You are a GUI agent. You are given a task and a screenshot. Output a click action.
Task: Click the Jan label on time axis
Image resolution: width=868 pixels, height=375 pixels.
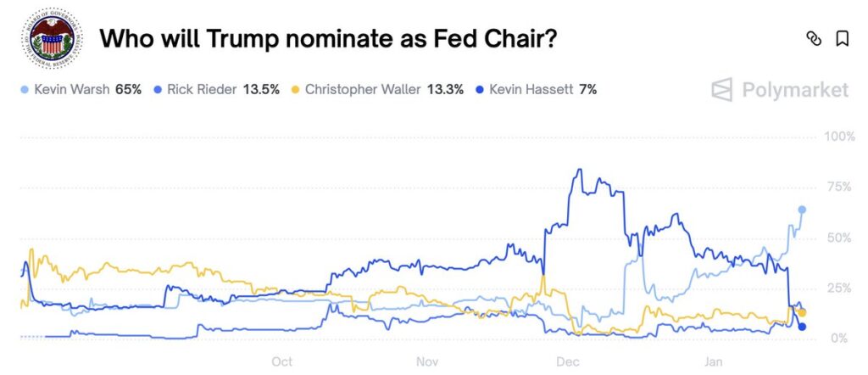click(x=713, y=361)
